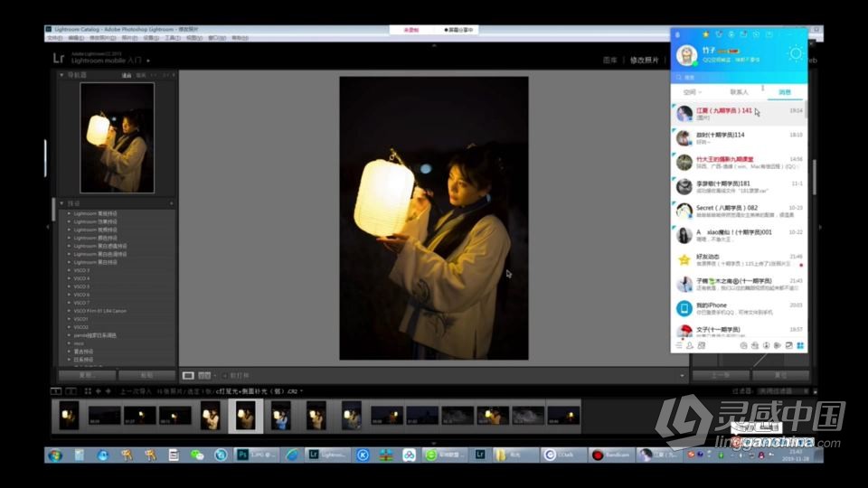This screenshot has width=868, height=488.
Task: Switch to the 修改照片 module in module picker
Action: pos(645,60)
